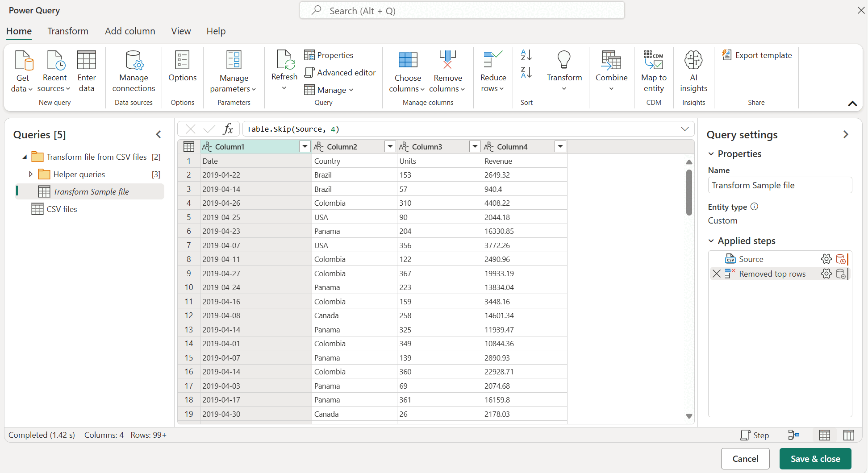Open the Add column tab
The width and height of the screenshot is (868, 473).
click(130, 31)
